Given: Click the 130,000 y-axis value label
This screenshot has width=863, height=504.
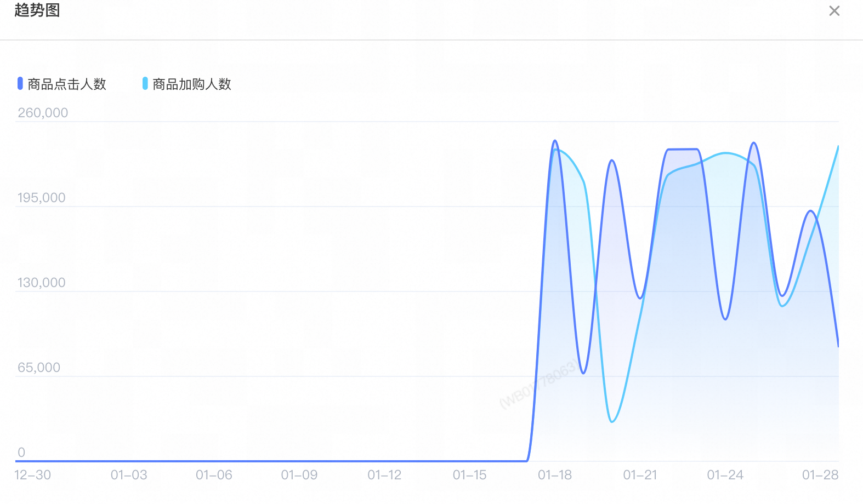Looking at the screenshot, I should point(42,283).
